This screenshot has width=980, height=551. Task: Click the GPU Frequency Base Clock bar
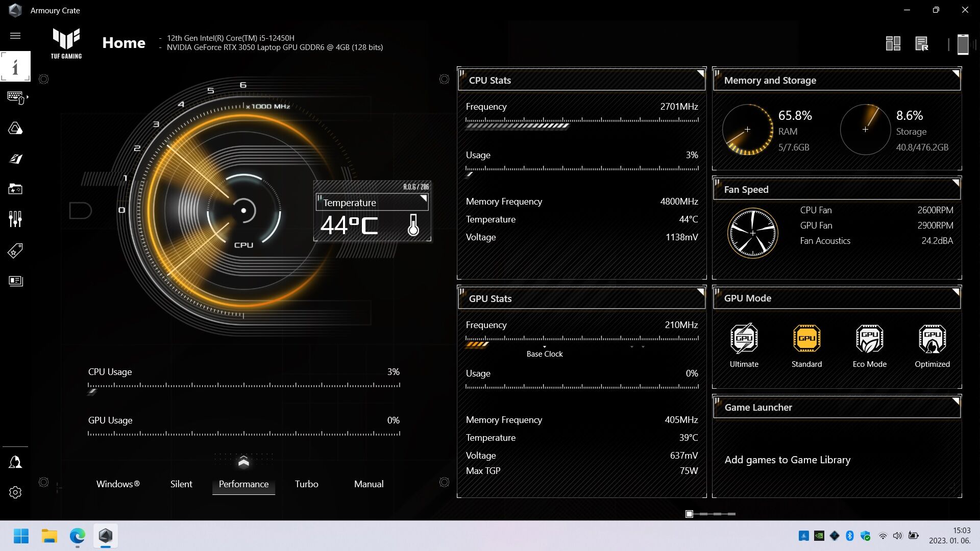click(x=582, y=342)
